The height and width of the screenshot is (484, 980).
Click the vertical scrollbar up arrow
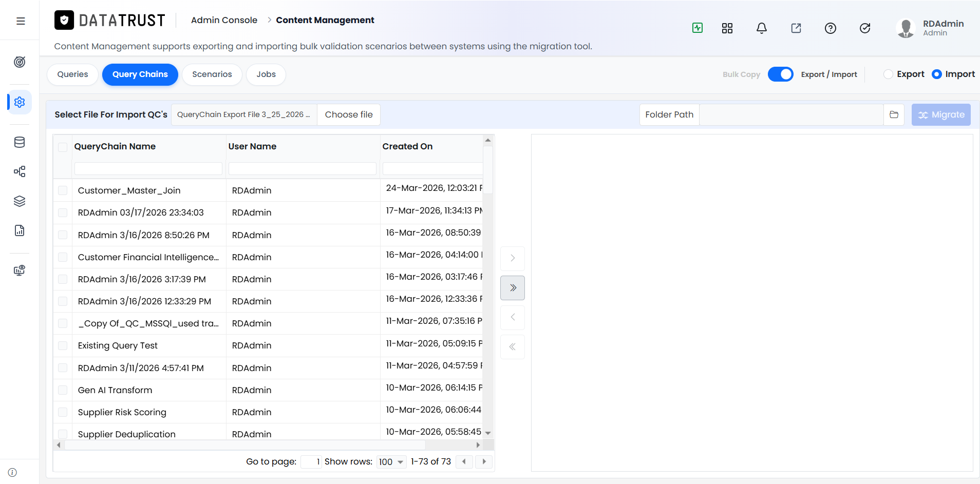pos(488,140)
